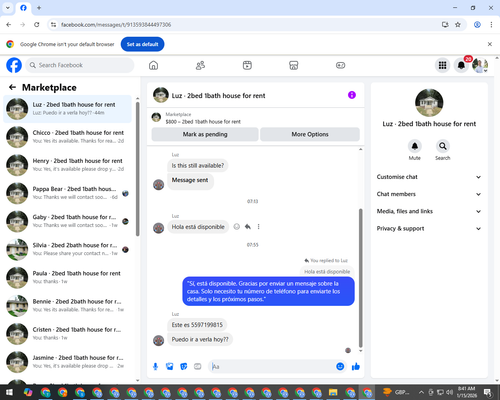This screenshot has height=400, width=500.
Task: Open more options dots for 'Hola está disponible'
Action: point(258,227)
